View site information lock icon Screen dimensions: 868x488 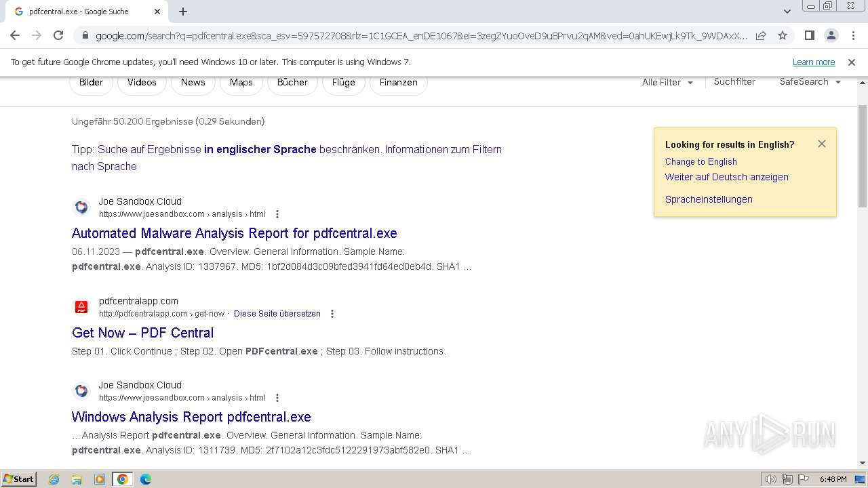pyautogui.click(x=85, y=35)
